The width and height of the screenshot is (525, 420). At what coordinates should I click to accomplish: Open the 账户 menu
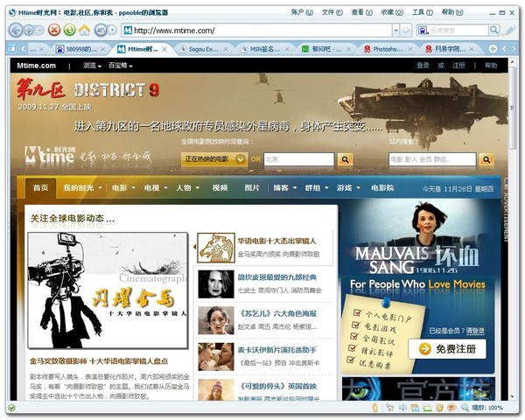tap(302, 12)
